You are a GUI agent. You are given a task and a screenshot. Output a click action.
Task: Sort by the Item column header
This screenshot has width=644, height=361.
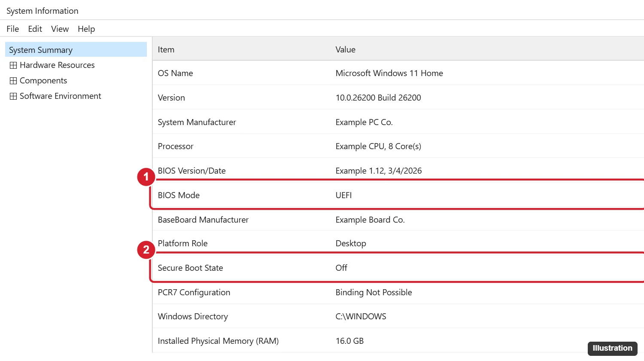point(166,49)
